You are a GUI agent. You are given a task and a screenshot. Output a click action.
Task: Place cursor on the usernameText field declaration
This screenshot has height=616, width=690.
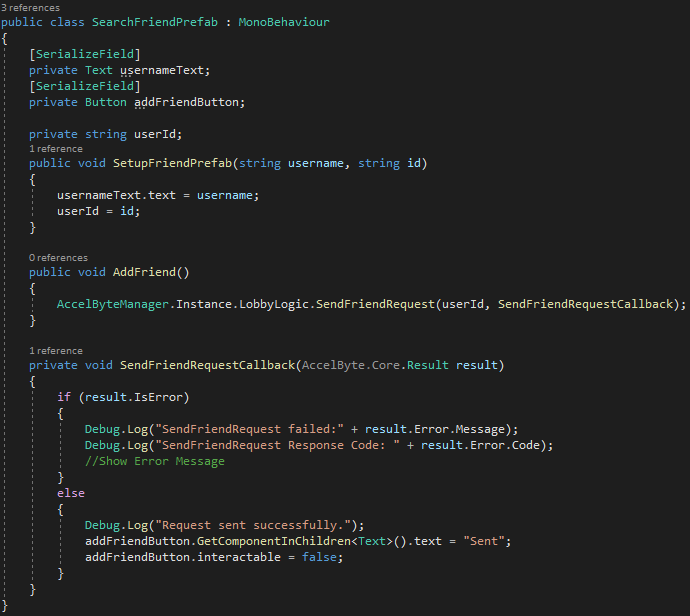click(165, 70)
